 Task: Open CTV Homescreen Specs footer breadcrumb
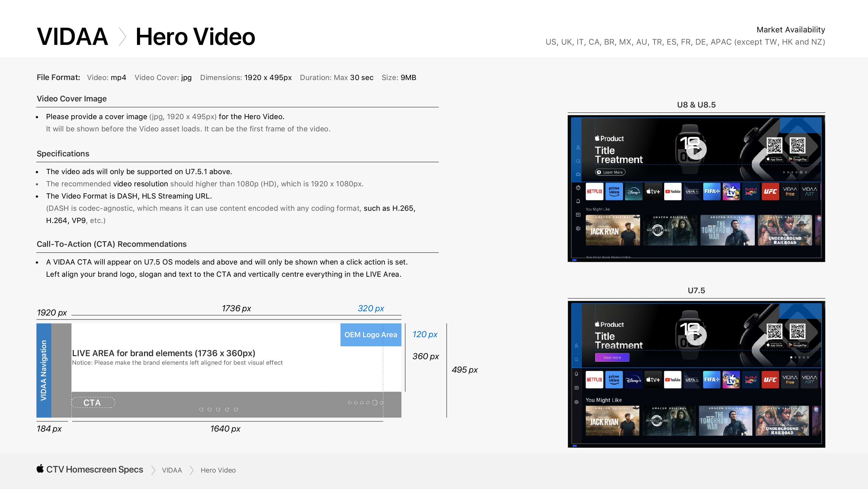tap(94, 469)
